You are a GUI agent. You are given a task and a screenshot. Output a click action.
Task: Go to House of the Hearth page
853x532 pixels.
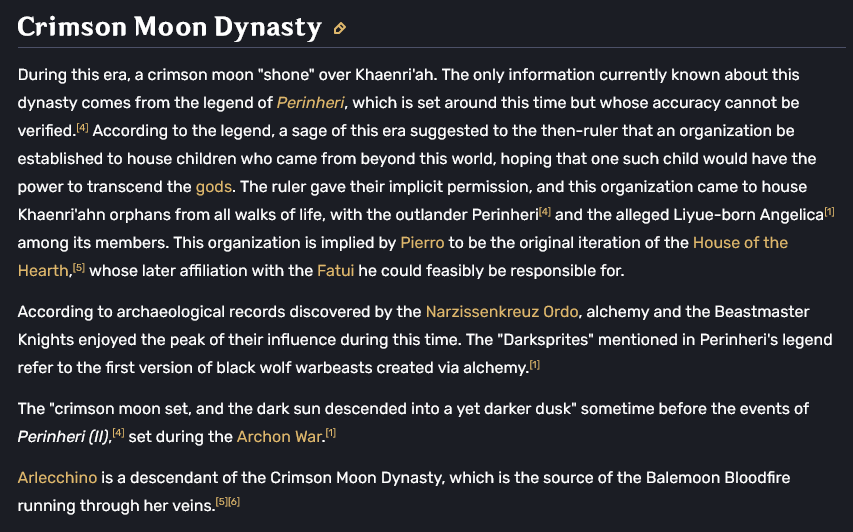coord(740,243)
